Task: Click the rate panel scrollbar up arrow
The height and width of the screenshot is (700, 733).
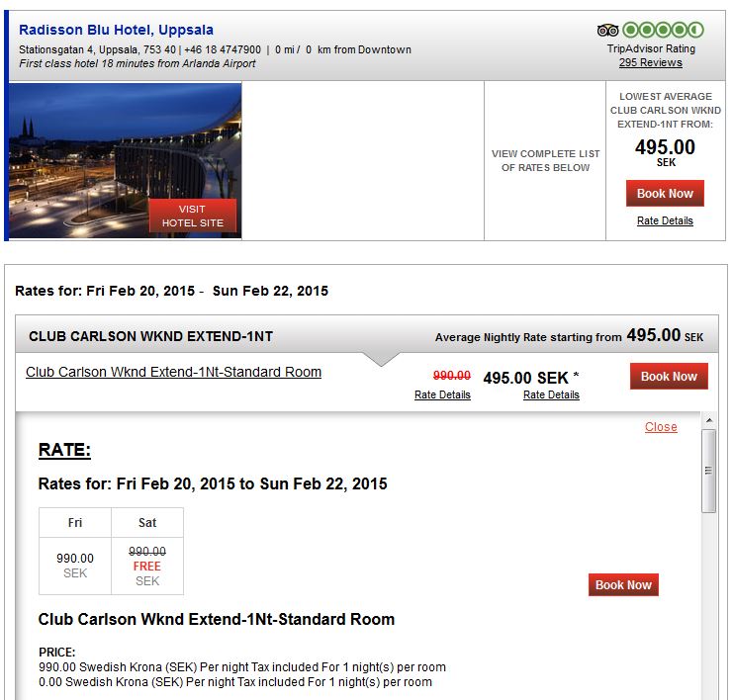Action: pyautogui.click(x=708, y=422)
